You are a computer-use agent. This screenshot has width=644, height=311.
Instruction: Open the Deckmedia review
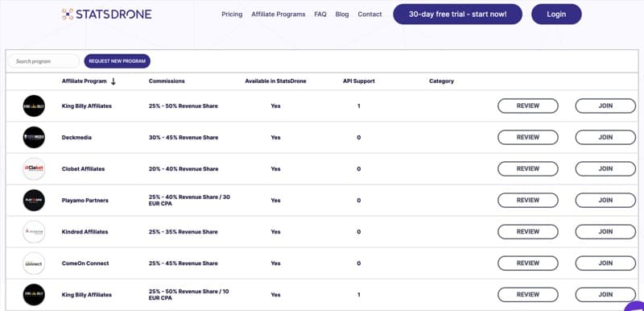coord(528,138)
